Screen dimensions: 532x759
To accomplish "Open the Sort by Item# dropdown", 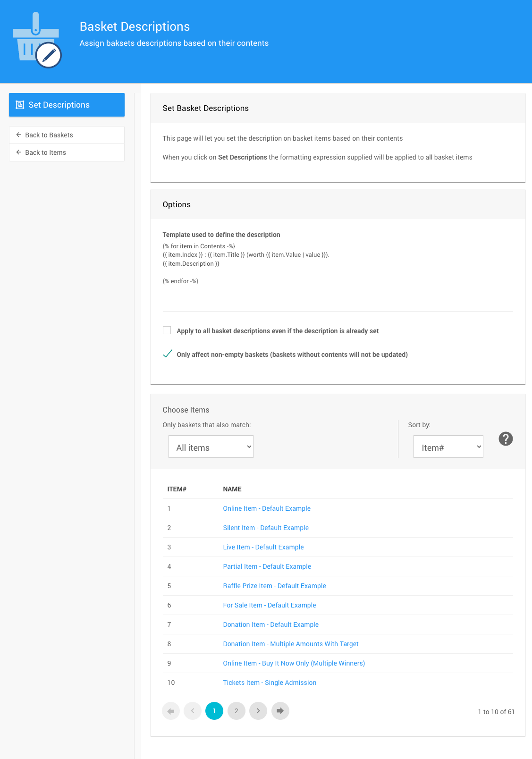I will pos(448,447).
